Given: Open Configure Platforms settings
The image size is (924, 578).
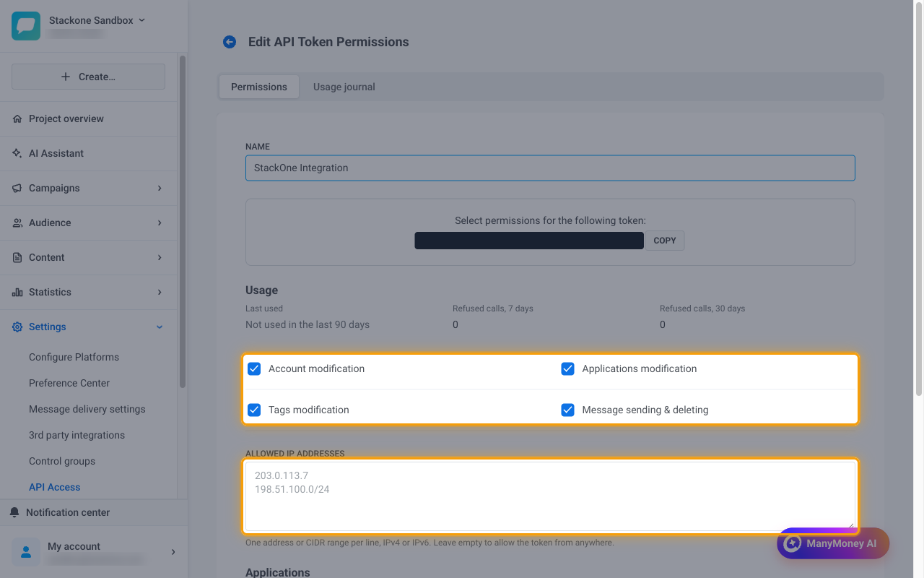Looking at the screenshot, I should (x=74, y=357).
